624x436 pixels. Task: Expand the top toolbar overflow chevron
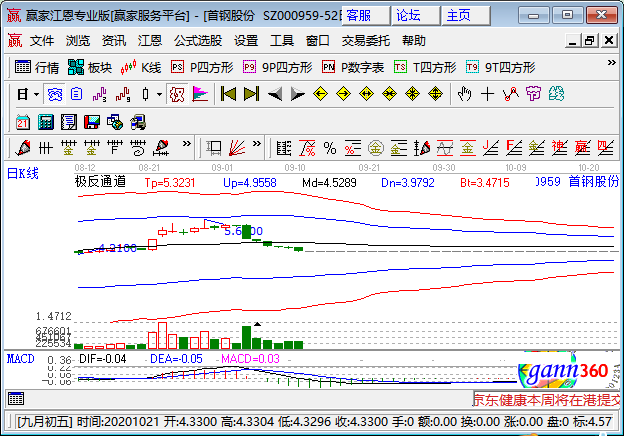pos(612,62)
